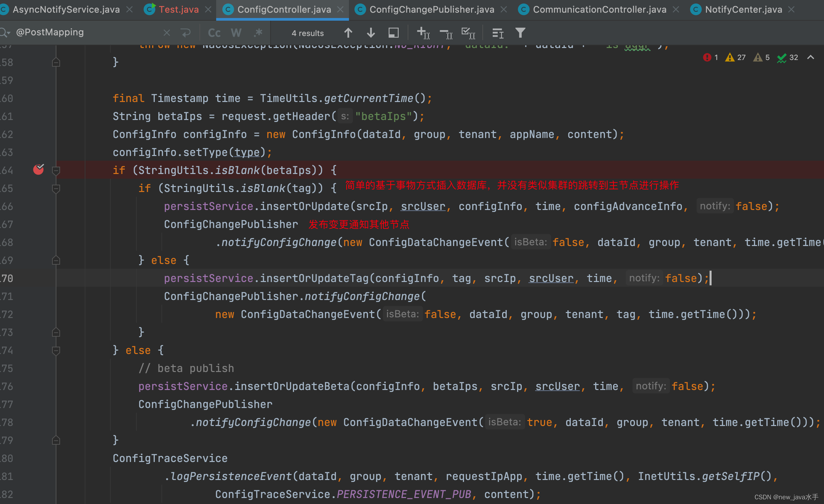Screen dimensions: 824x504
Task: Click the Select All Occurrences icon
Action: 468,33
